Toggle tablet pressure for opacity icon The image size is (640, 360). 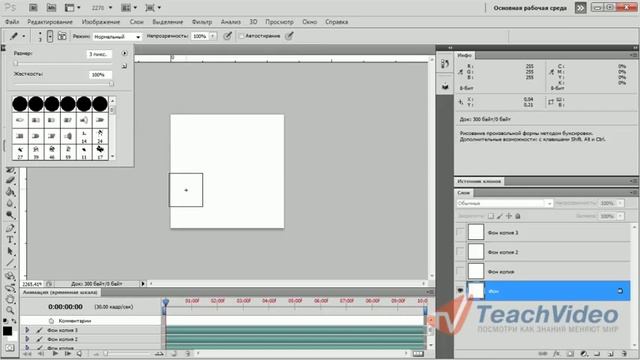point(227,36)
